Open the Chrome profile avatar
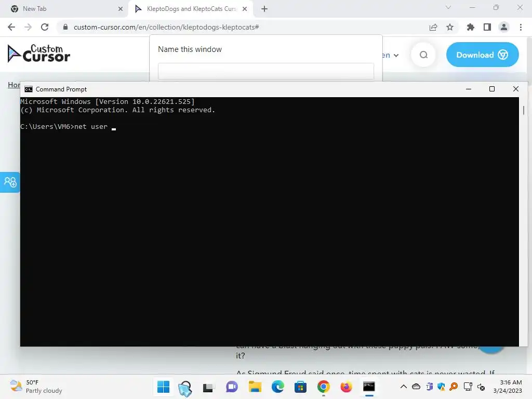The width and height of the screenshot is (532, 399). coord(504,27)
